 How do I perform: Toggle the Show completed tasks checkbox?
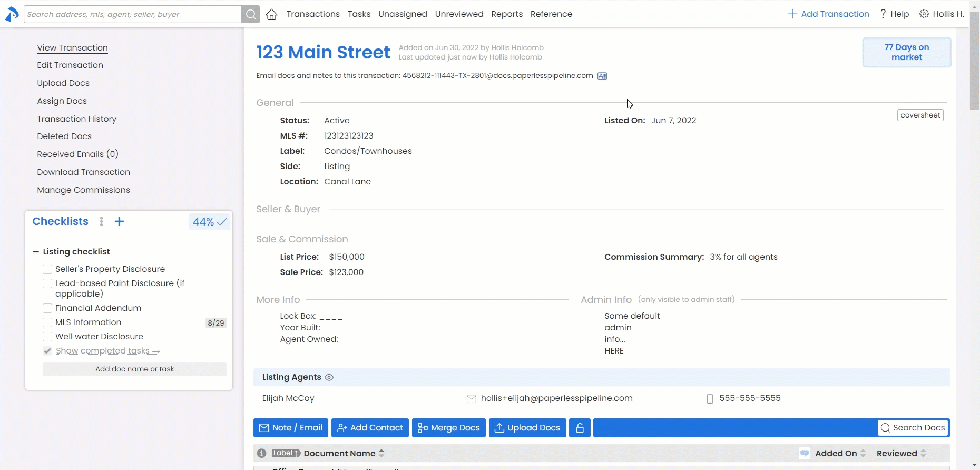[47, 351]
